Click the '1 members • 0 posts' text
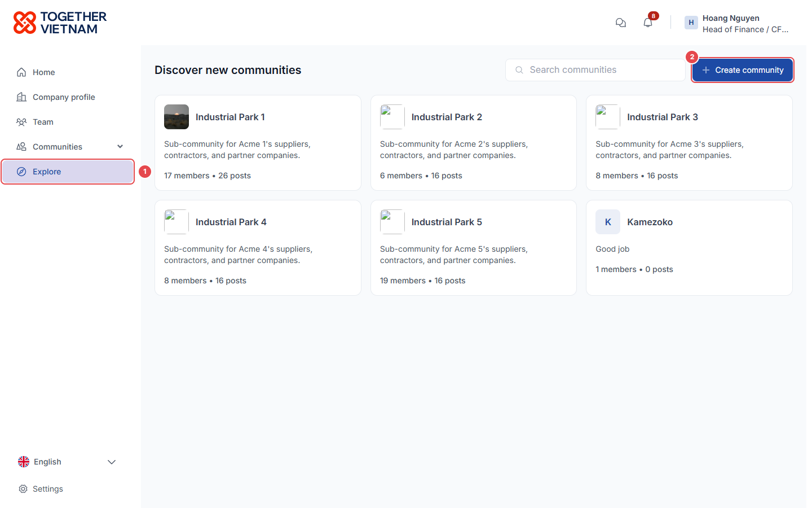 pos(634,269)
